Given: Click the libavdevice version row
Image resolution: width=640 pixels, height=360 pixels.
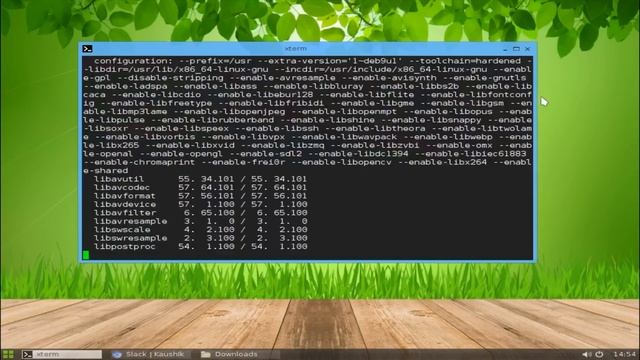Looking at the screenshot, I should [x=200, y=204].
